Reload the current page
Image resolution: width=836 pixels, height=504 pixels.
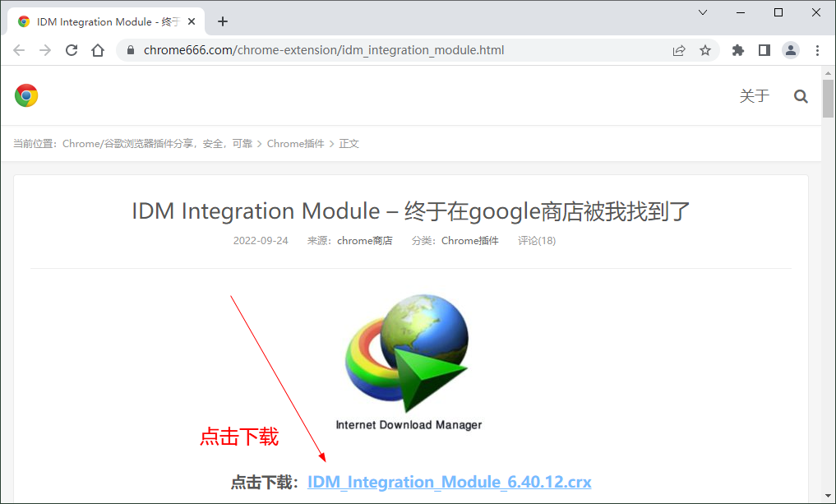(72, 50)
